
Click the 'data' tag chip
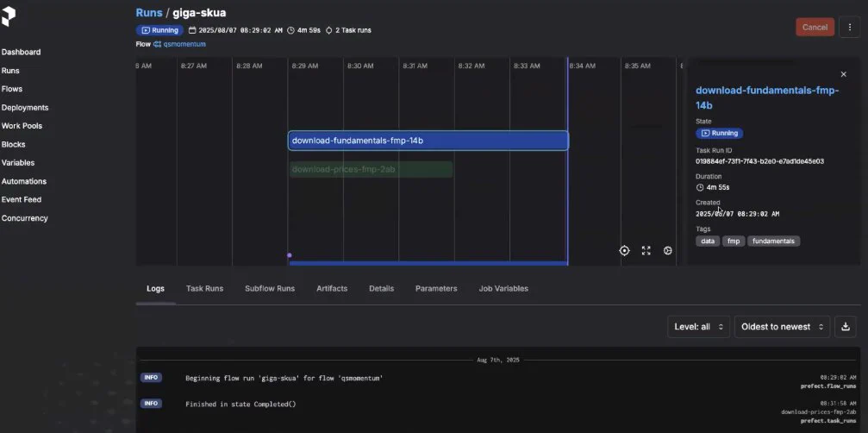(x=708, y=242)
